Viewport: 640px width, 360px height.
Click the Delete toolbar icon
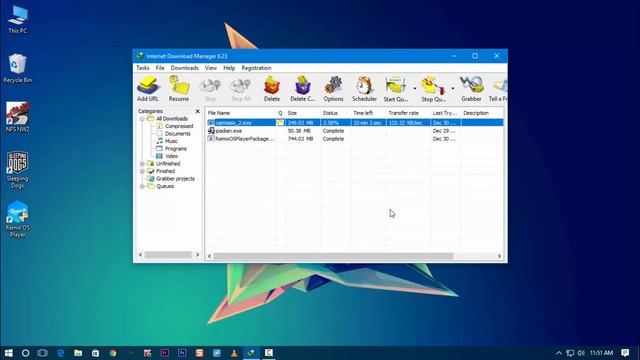coord(271,89)
